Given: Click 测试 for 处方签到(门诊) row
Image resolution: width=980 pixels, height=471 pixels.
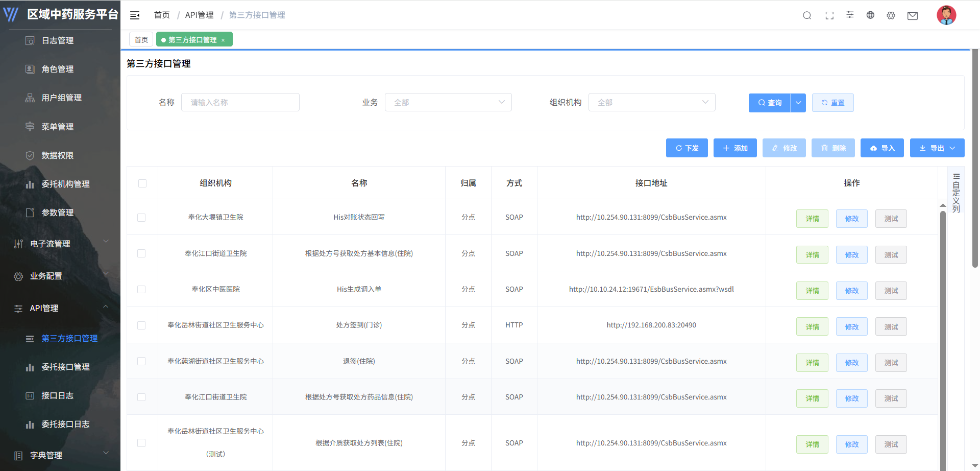Looking at the screenshot, I should click(891, 327).
